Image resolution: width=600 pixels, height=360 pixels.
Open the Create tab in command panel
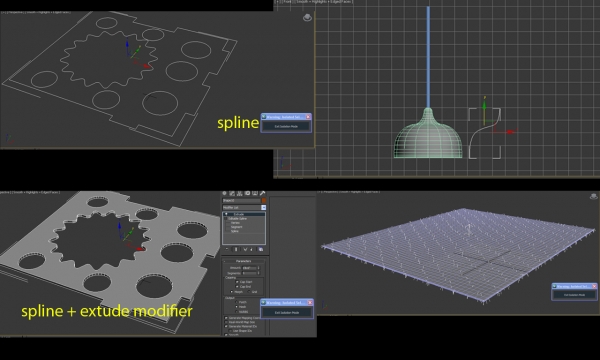click(x=225, y=193)
